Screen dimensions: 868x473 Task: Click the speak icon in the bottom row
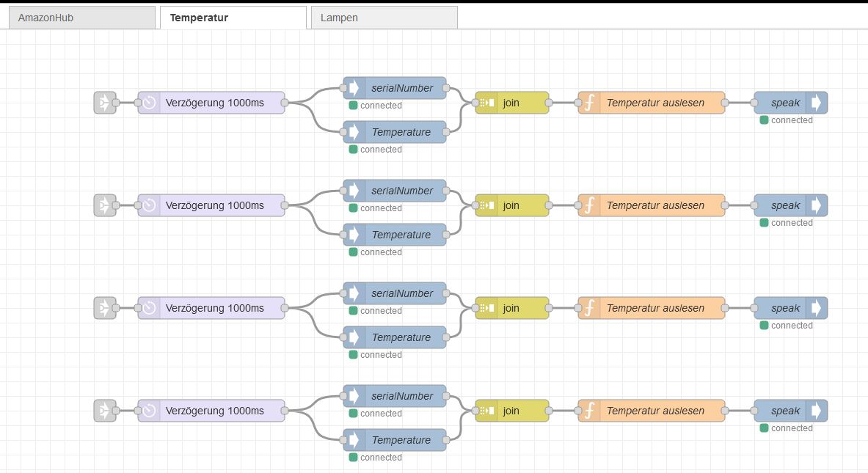tap(817, 411)
